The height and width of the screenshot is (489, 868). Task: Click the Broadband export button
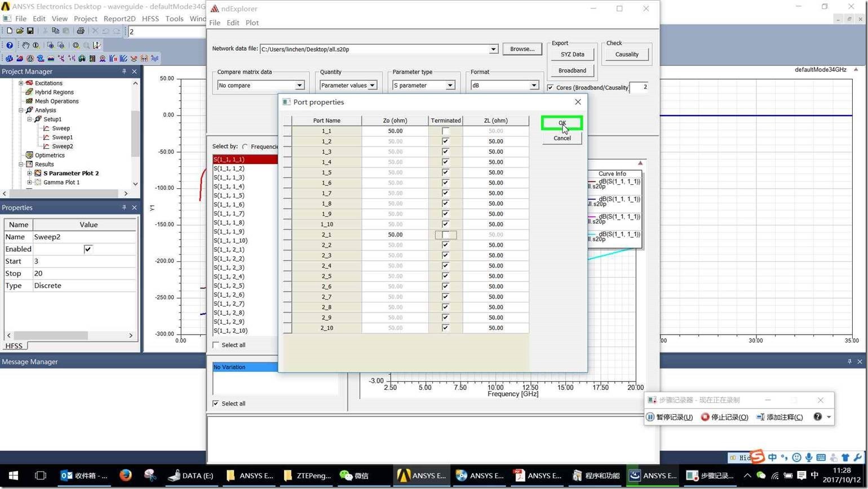[572, 70]
